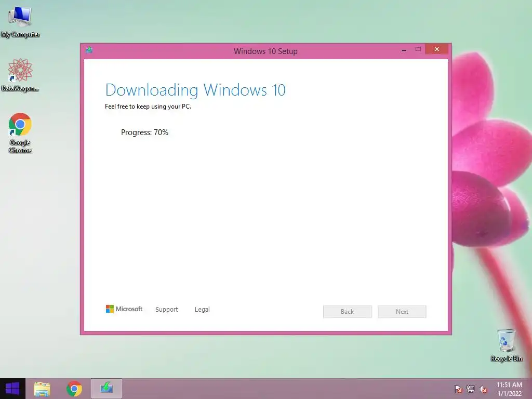Open the Support link

click(x=167, y=310)
